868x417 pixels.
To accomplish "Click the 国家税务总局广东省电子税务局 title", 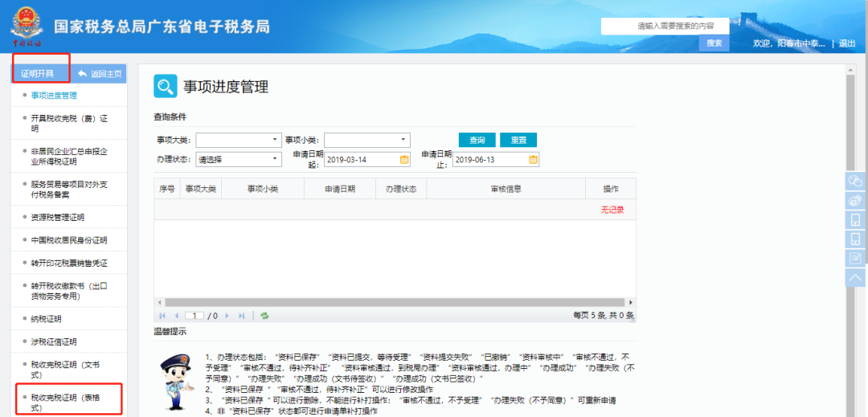I will click(x=162, y=27).
